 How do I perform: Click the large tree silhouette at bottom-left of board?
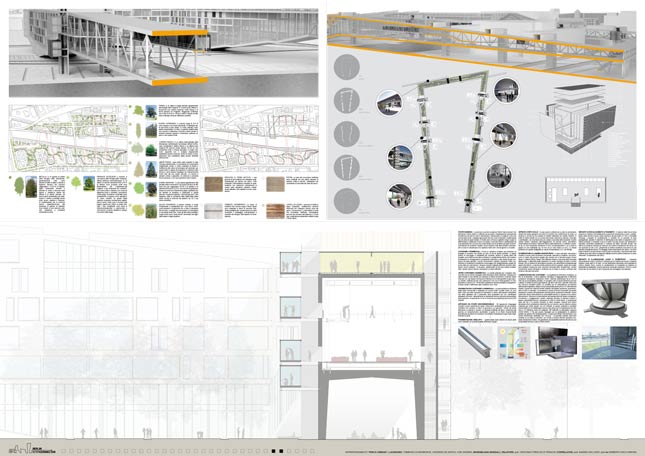[19, 186]
